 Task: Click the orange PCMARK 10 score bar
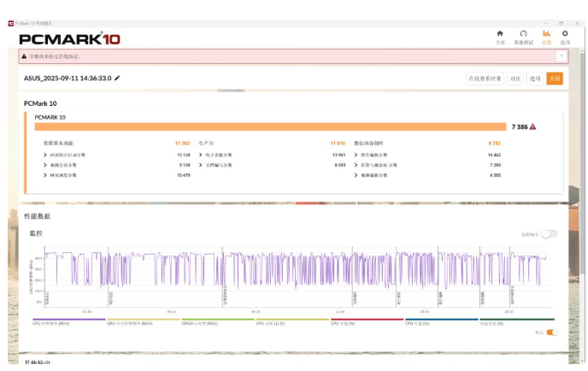coord(270,127)
